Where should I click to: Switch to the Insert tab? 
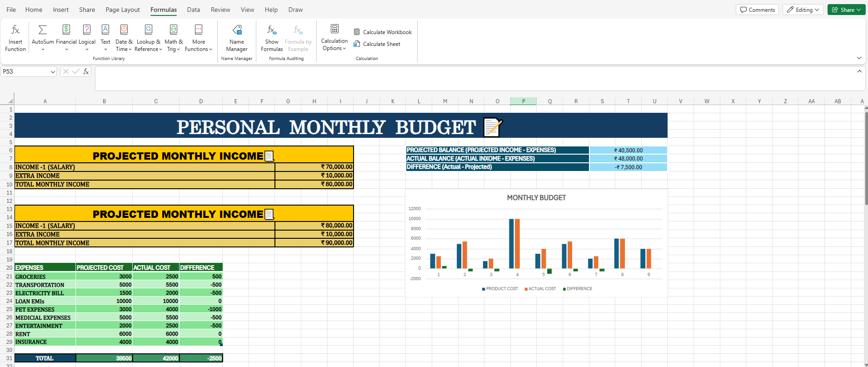[60, 10]
